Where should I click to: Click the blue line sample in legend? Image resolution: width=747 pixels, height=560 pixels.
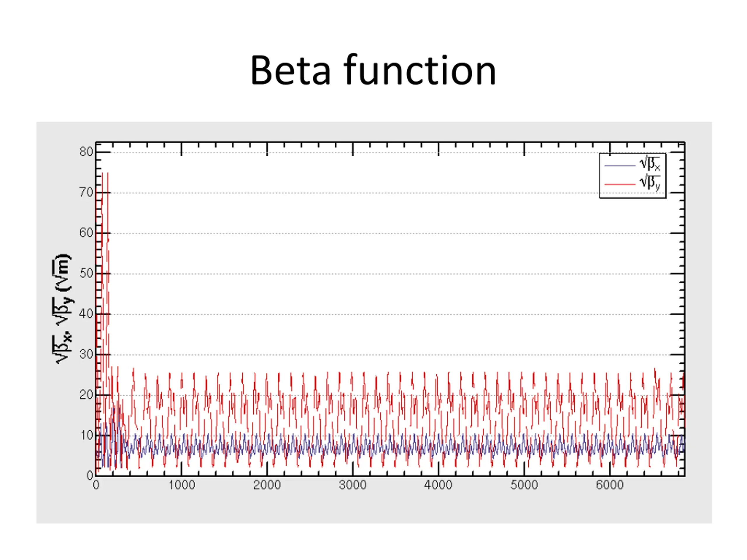click(x=620, y=166)
